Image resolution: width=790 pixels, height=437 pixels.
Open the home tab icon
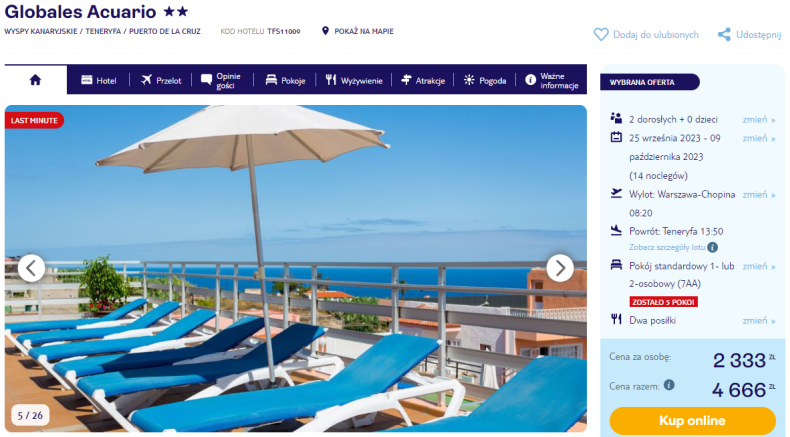35,80
